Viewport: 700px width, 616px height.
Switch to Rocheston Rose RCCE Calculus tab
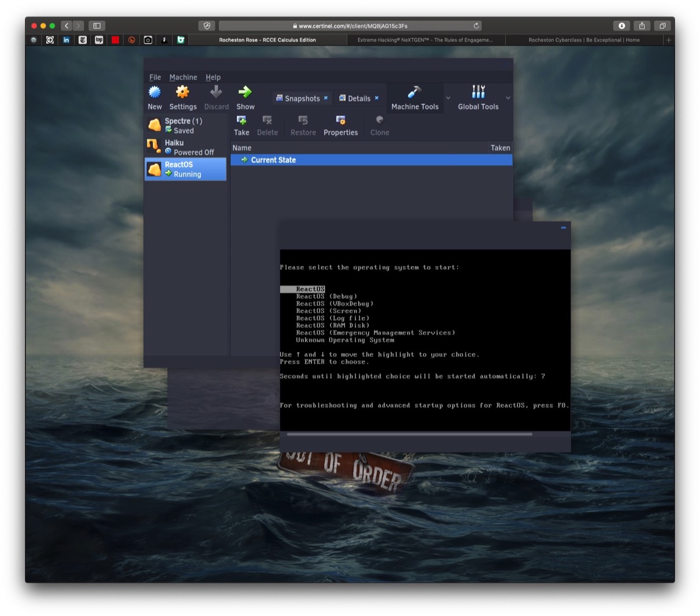click(268, 40)
